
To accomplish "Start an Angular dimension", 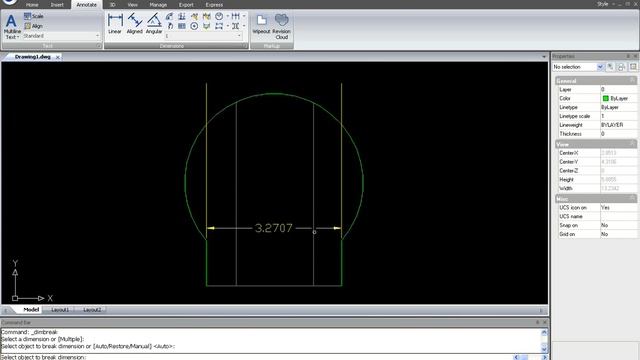I will [154, 23].
